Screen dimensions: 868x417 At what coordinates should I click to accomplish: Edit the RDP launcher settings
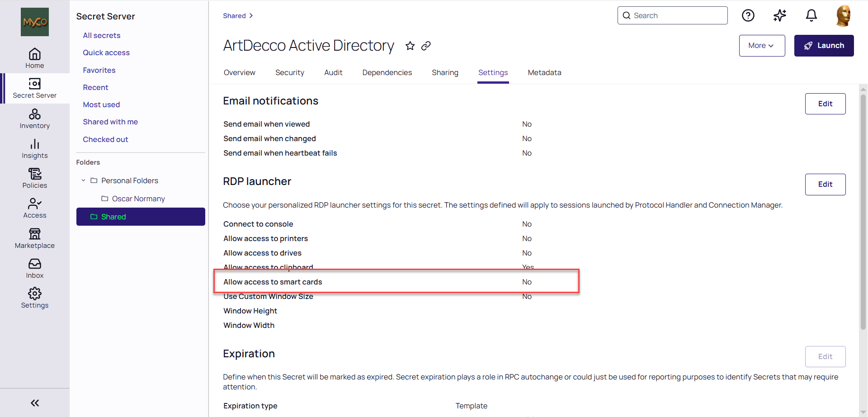tap(825, 185)
